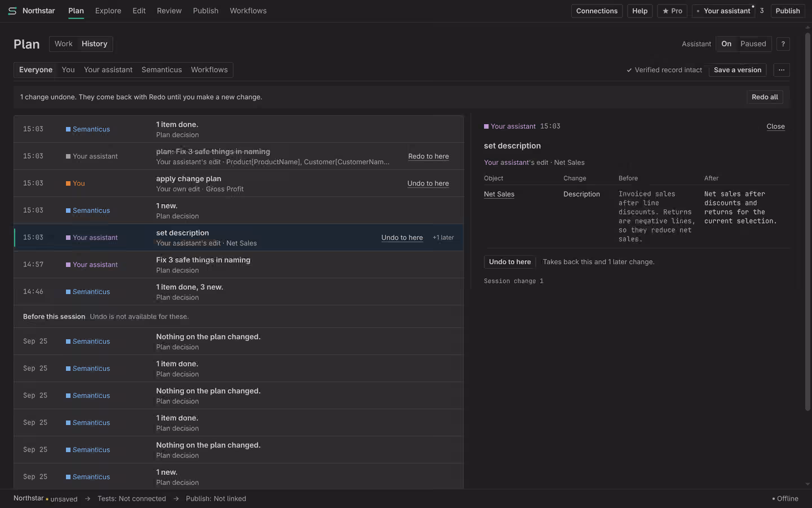Open the Plan top menu
The width and height of the screenshot is (812, 508).
click(76, 11)
